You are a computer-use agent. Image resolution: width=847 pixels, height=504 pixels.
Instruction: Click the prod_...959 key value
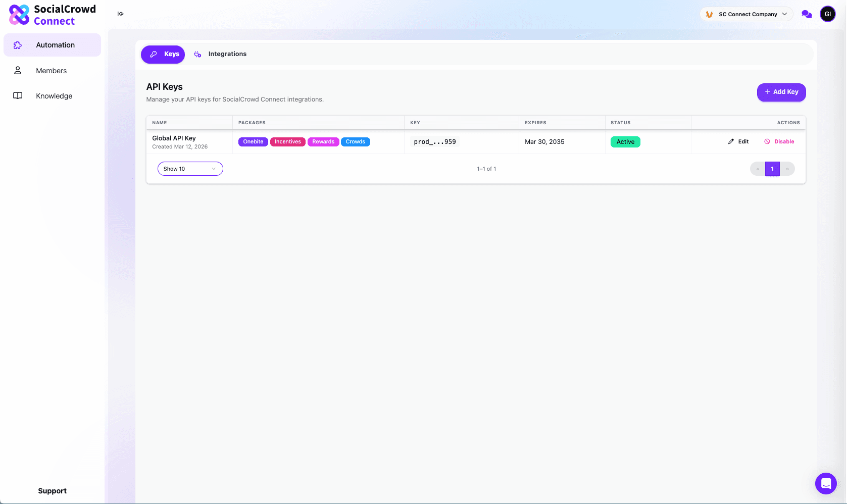click(x=435, y=142)
